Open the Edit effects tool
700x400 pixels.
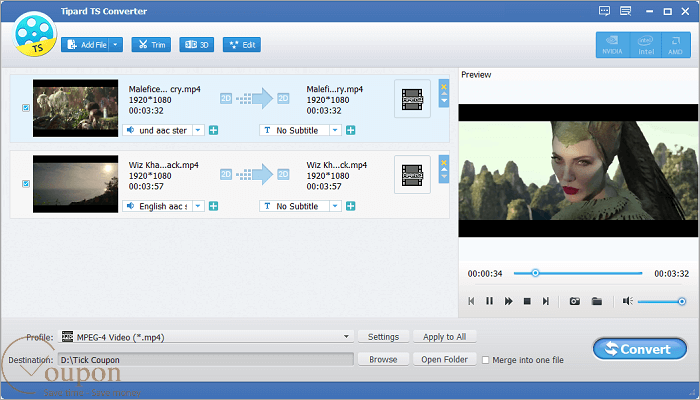point(242,45)
